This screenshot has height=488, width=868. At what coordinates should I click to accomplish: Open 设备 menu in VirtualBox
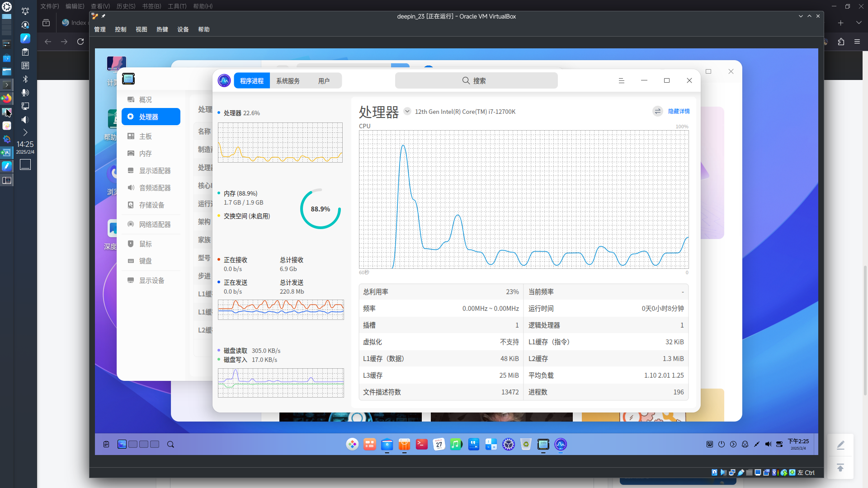coord(183,29)
